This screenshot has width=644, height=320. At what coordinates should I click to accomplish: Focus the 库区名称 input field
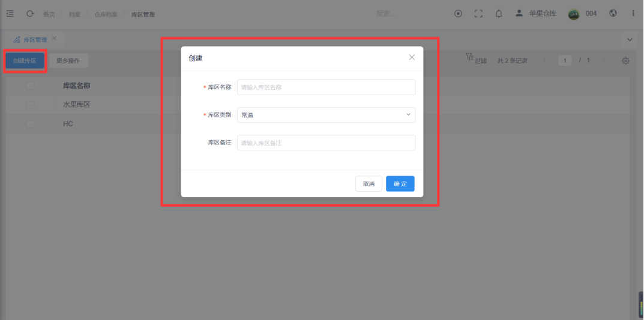(327, 87)
